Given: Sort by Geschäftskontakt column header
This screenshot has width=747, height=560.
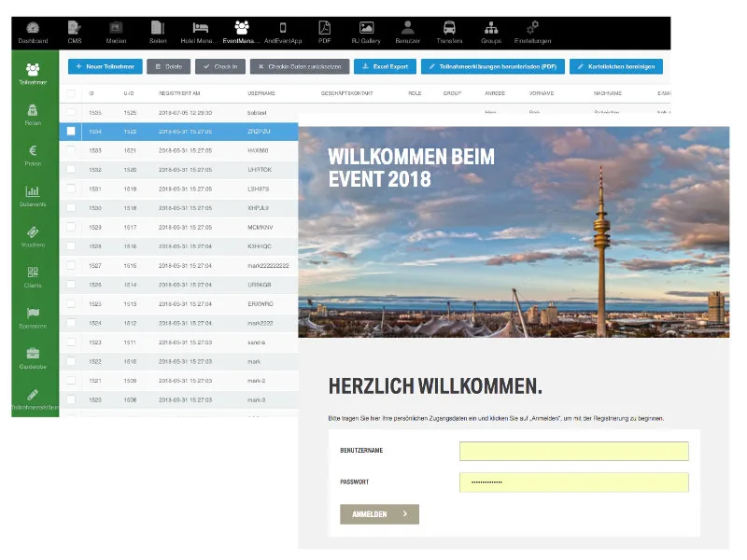Looking at the screenshot, I should click(346, 93).
